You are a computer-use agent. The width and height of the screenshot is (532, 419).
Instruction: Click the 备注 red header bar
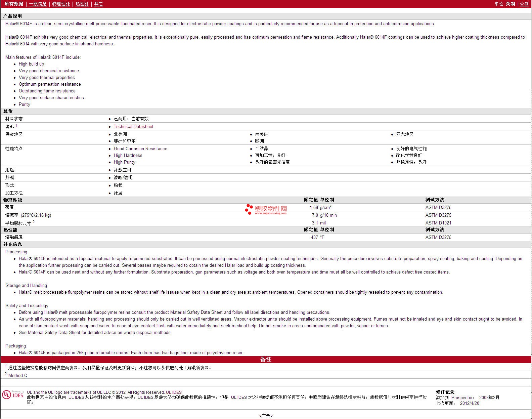coord(266,360)
